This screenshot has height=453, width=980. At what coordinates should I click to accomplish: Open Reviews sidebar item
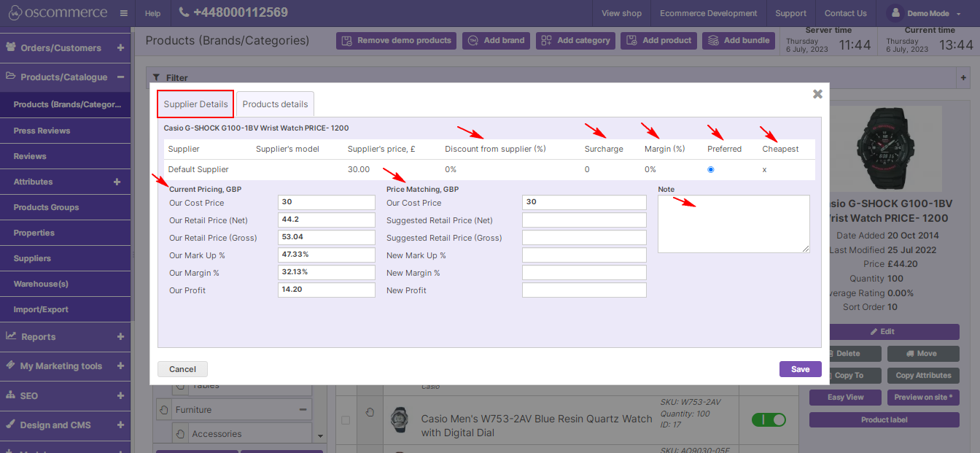[x=66, y=156]
